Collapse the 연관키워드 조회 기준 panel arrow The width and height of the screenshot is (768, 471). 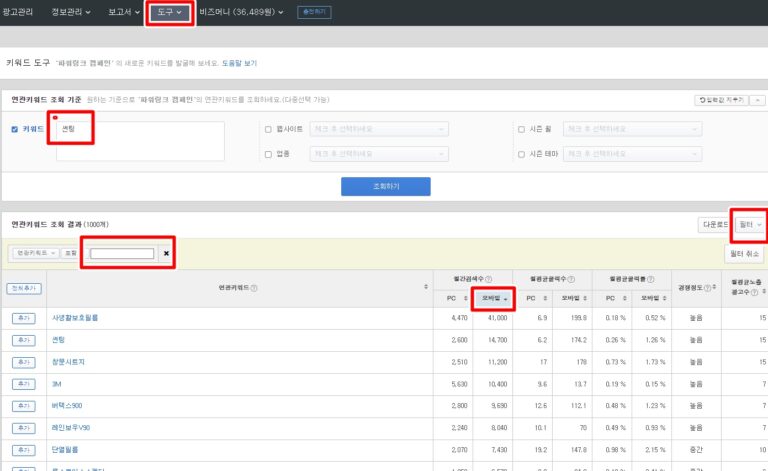757,100
